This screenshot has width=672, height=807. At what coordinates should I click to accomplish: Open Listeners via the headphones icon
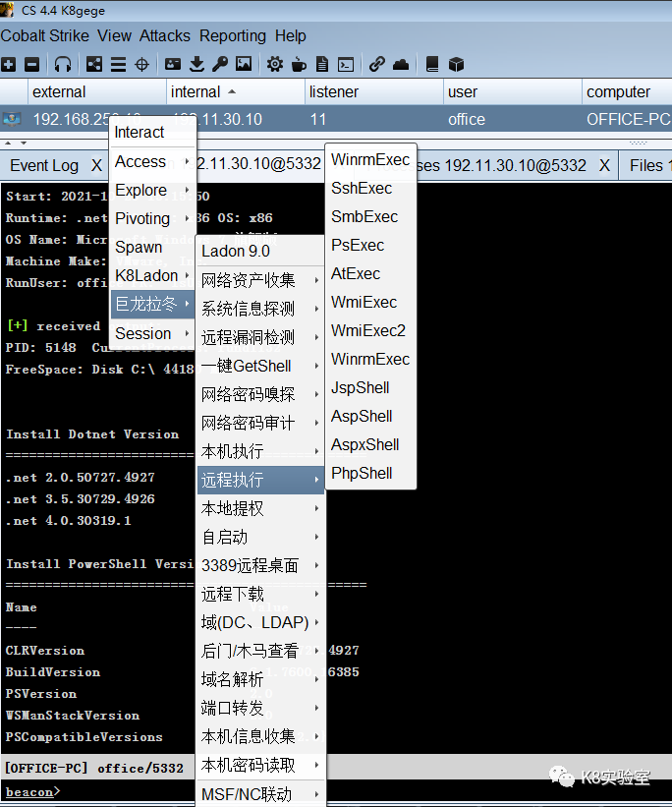pyautogui.click(x=63, y=64)
